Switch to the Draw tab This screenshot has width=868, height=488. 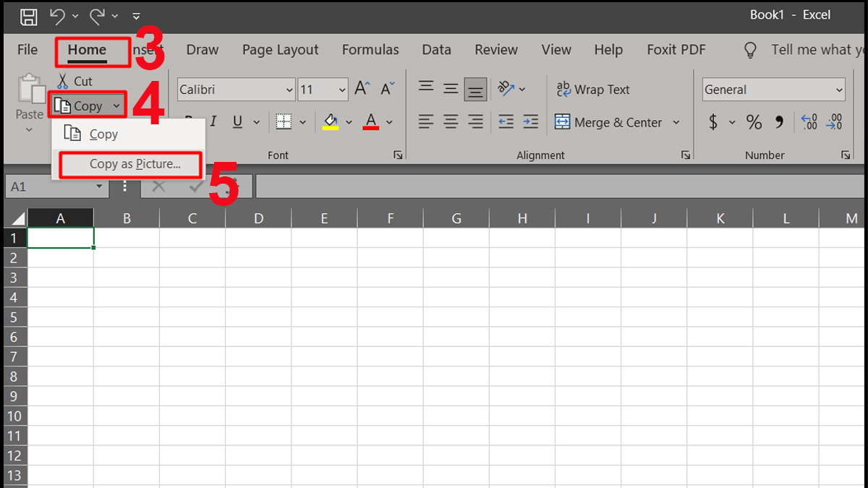[203, 50]
